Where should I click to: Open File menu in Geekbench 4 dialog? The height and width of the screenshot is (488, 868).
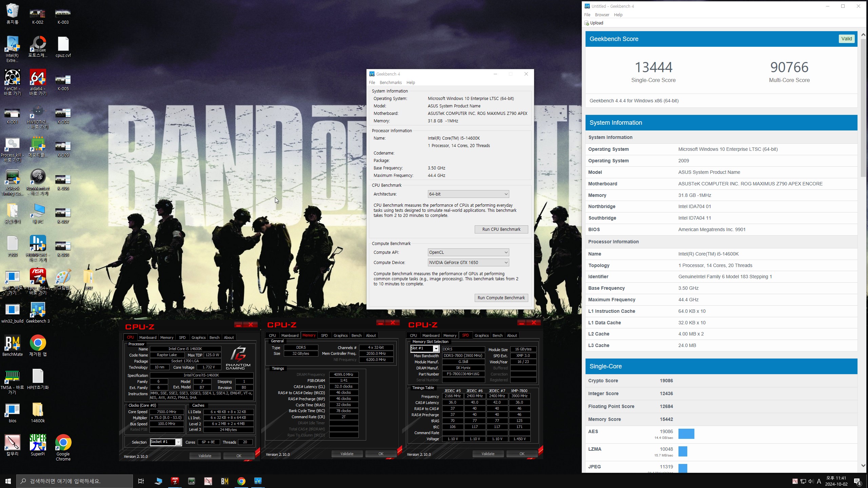click(372, 82)
